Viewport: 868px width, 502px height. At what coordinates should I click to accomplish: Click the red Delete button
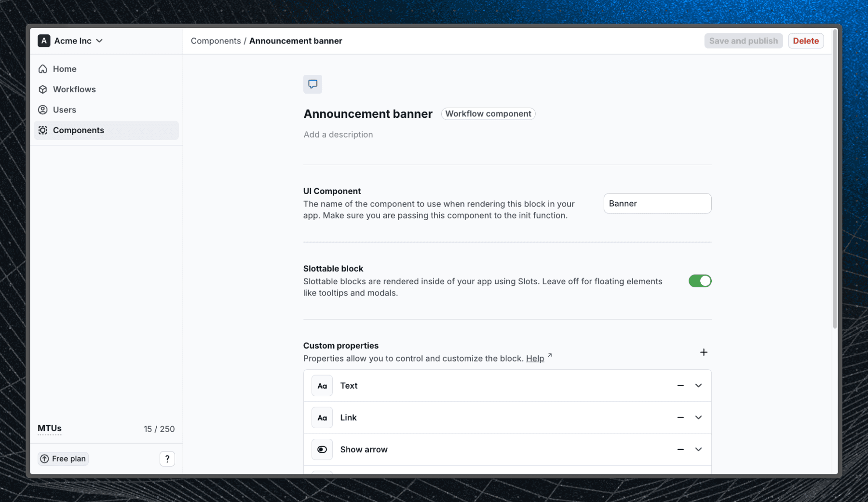[x=805, y=41]
